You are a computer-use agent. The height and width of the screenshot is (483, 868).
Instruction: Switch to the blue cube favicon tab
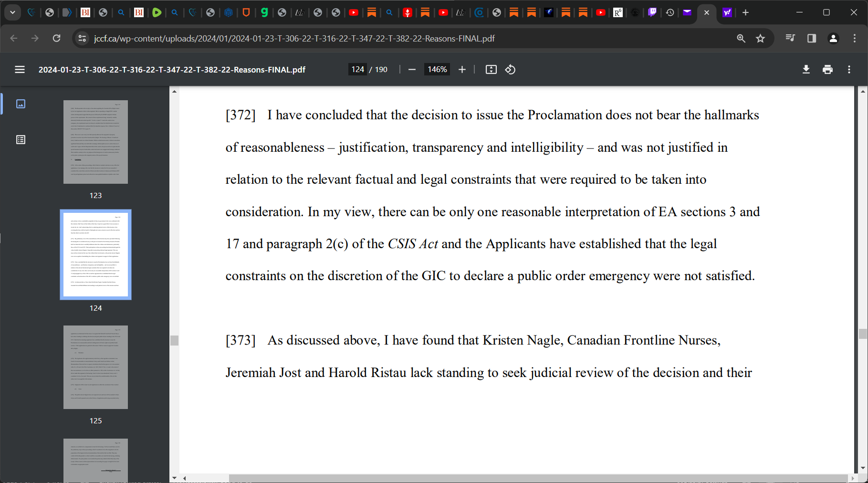click(x=229, y=12)
